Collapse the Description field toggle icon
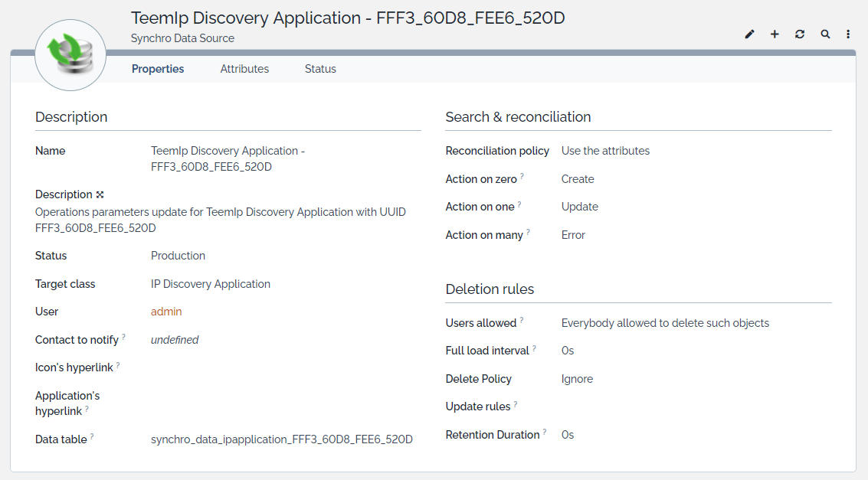This screenshot has width=868, height=480. tap(100, 194)
